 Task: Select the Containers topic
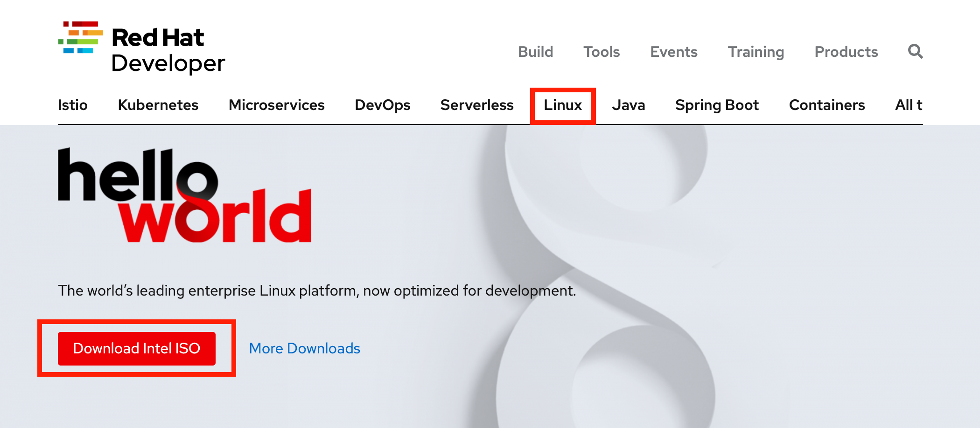[x=827, y=105]
